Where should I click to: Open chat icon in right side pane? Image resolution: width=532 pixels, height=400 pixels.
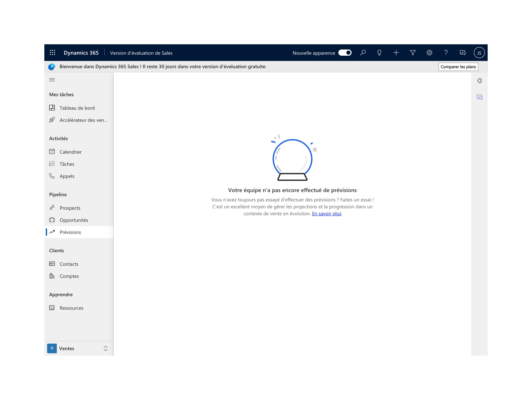[480, 97]
